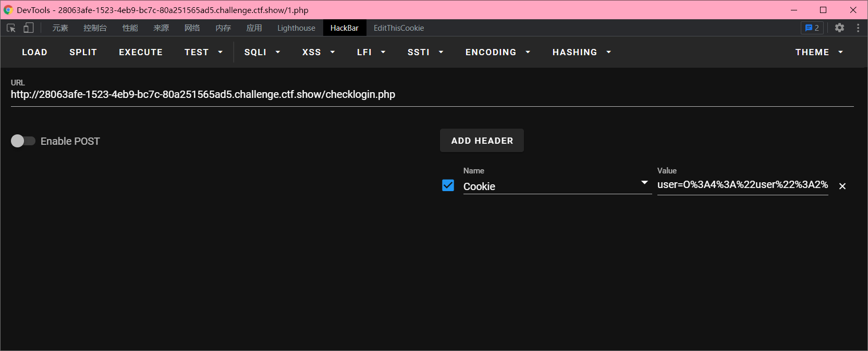Open the issues counter badge showing 2
Viewport: 868px width, 351px height.
[x=812, y=28]
